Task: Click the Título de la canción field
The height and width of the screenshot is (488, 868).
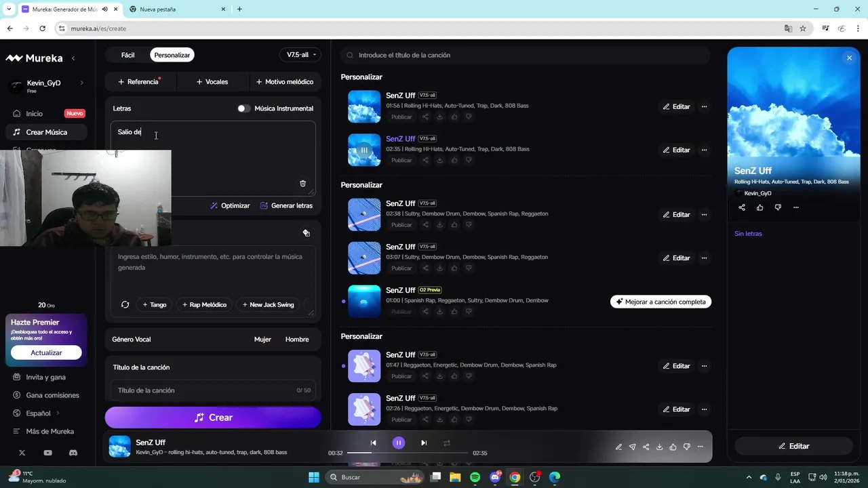Action: (213, 390)
